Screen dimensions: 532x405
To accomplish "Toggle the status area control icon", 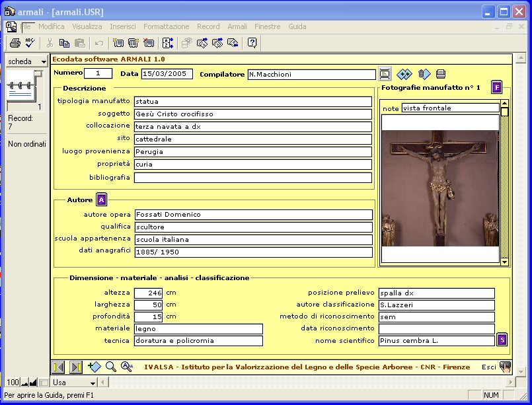I will click(44, 383).
